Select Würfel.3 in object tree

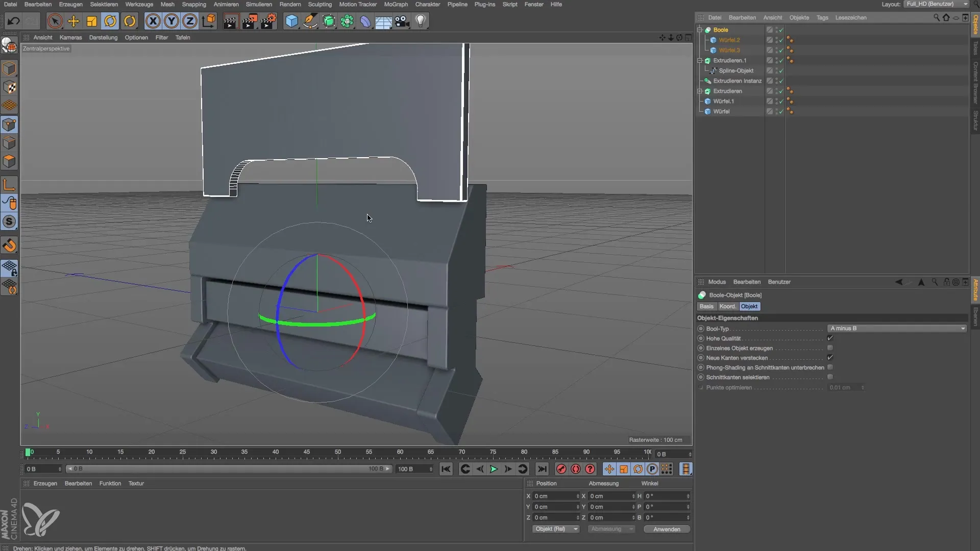[729, 50]
